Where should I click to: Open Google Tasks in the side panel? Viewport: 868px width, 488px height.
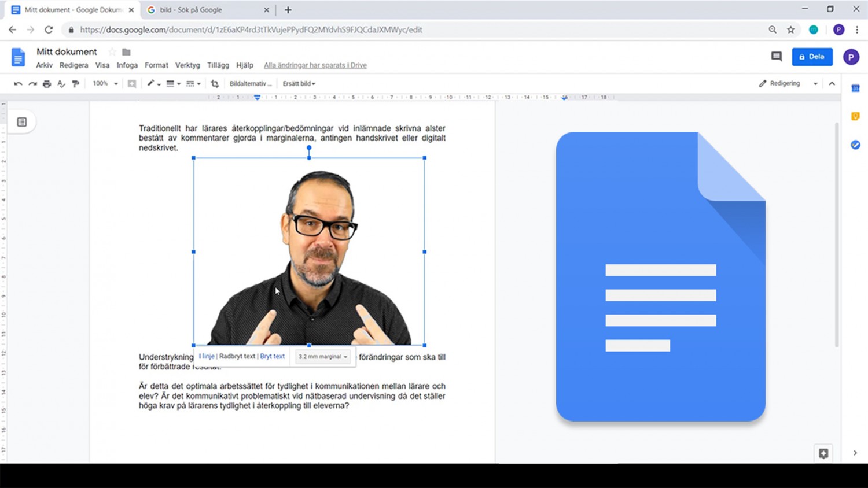[855, 145]
